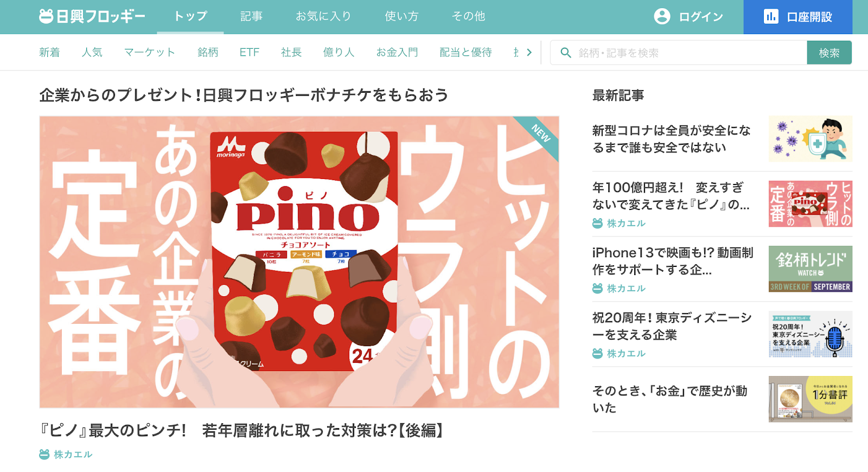The height and width of the screenshot is (472, 868).
Task: Click the 検索 button
Action: pyautogui.click(x=829, y=53)
